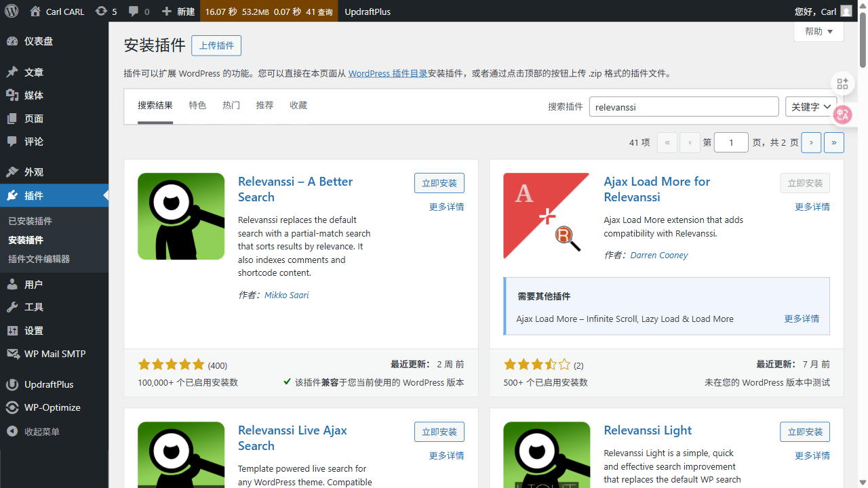Switch to the 热门 plugins tab
The image size is (868, 488).
click(x=231, y=105)
